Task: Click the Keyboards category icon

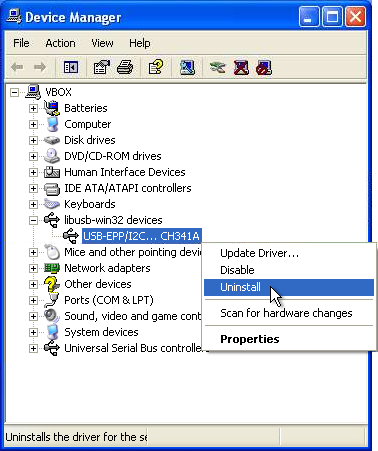Action: (x=52, y=204)
